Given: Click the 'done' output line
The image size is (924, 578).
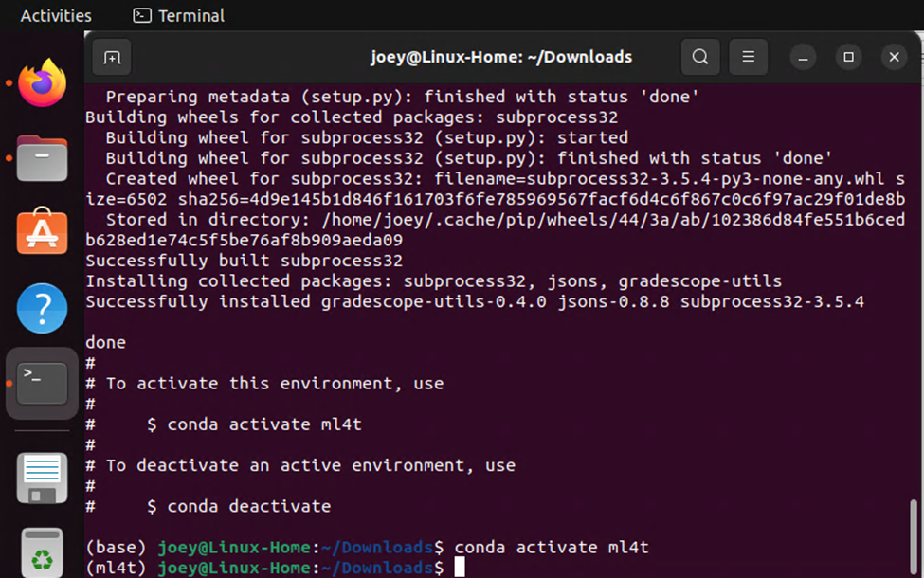Looking at the screenshot, I should 105,342.
